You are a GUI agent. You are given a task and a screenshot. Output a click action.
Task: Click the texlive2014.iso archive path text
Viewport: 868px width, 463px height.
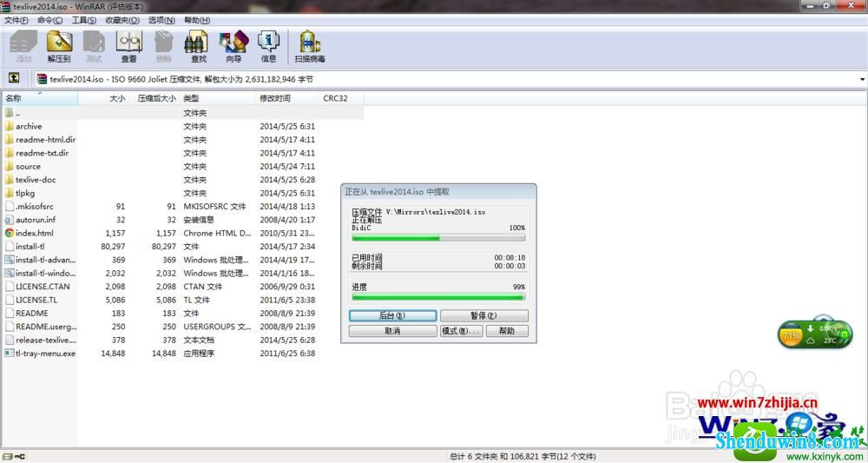(181, 79)
